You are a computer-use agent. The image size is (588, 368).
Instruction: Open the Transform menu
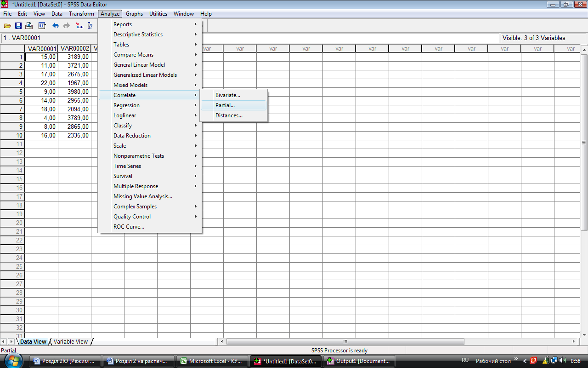click(x=81, y=14)
